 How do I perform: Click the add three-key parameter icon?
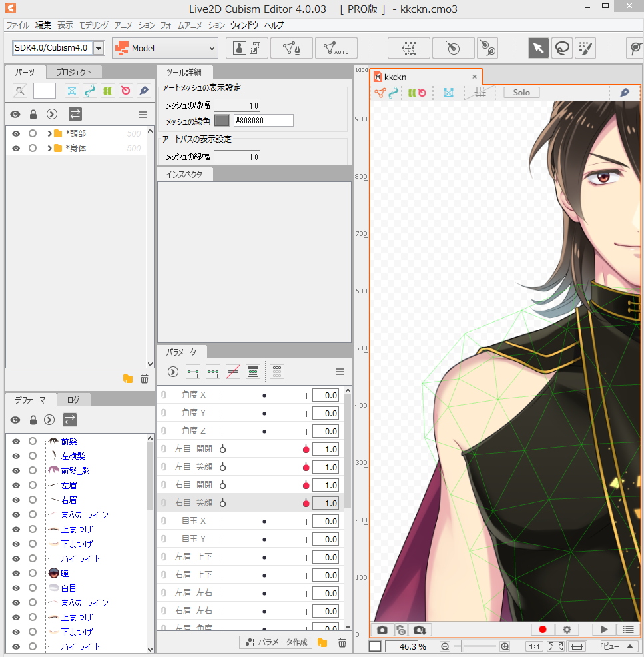[213, 372]
